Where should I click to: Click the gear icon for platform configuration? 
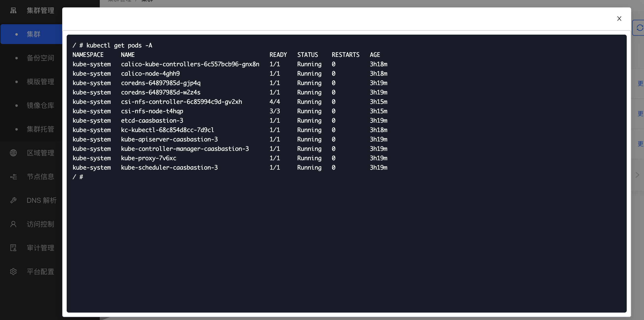pyautogui.click(x=13, y=272)
